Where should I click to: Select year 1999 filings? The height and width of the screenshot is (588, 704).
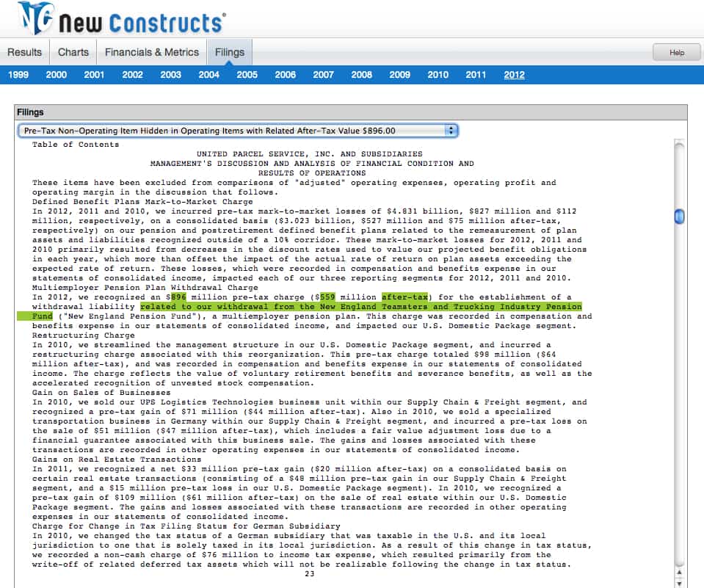pyautogui.click(x=18, y=75)
